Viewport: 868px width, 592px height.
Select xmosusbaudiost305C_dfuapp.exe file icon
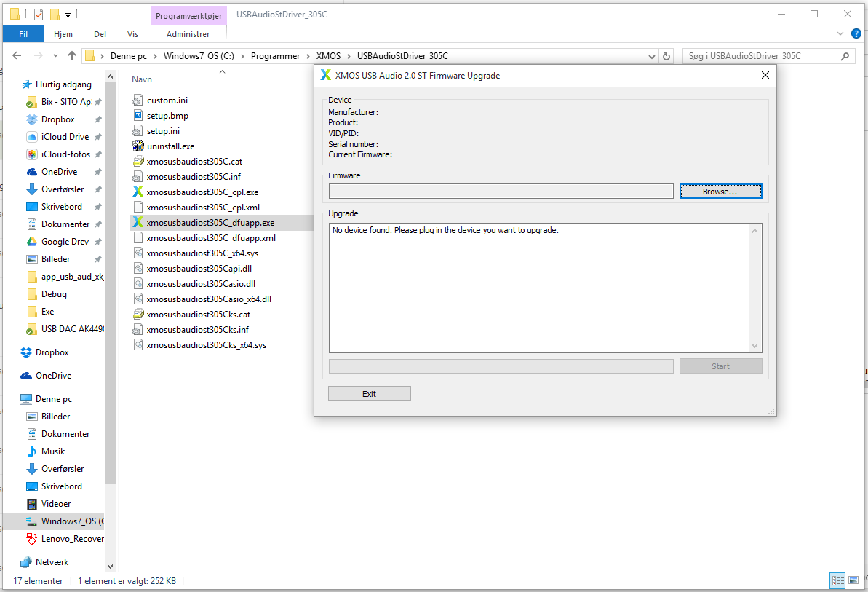pyautogui.click(x=138, y=223)
